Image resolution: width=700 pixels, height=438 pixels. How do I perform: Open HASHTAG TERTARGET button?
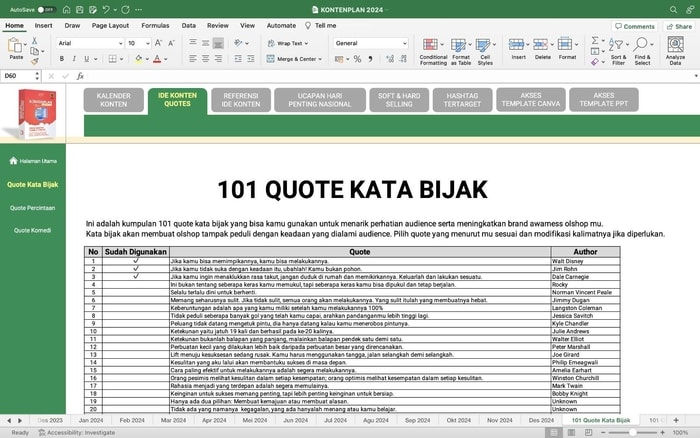462,100
